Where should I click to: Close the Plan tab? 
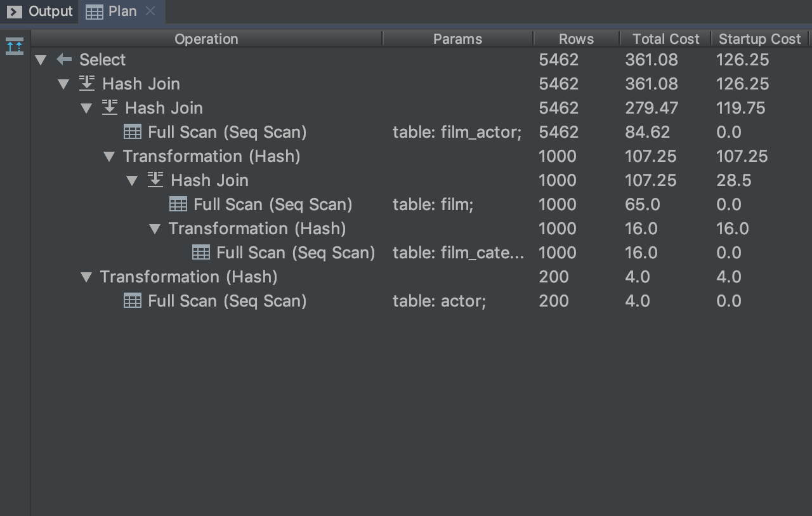click(150, 11)
